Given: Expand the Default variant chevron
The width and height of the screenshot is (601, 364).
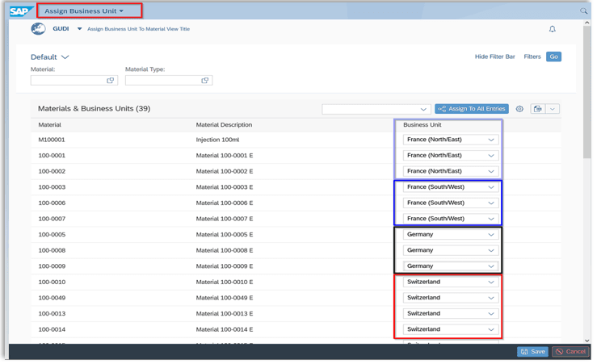Looking at the screenshot, I should [66, 57].
